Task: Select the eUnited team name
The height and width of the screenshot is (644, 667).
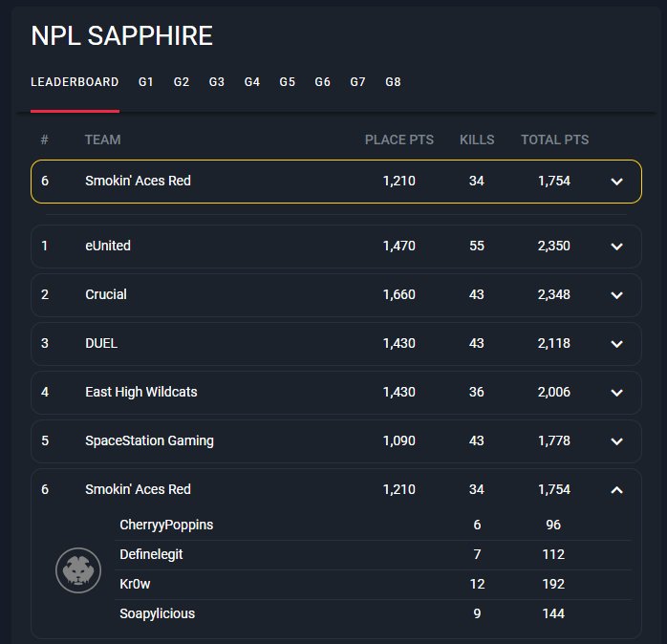Action: pyautogui.click(x=108, y=246)
